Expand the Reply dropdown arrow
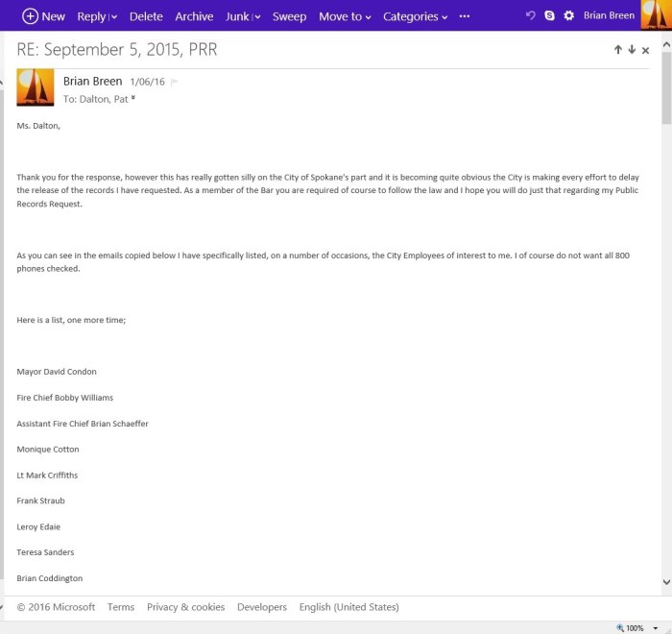Screen dimensions: 672x634 point(114,17)
